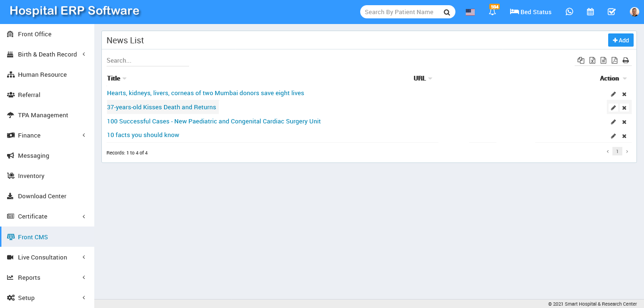Screen dimensions: 644x308
Task: Open Human Resource in the sidebar
Action: [x=47, y=74]
